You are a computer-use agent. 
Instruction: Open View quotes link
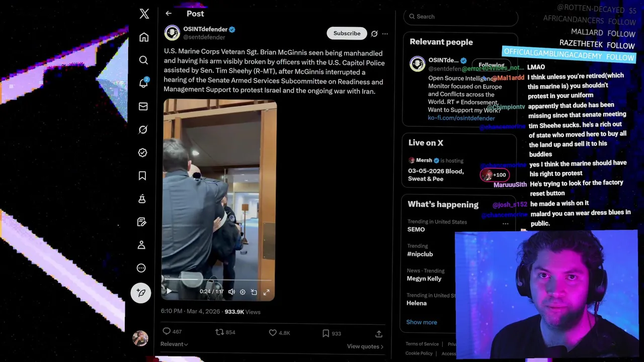pyautogui.click(x=365, y=346)
